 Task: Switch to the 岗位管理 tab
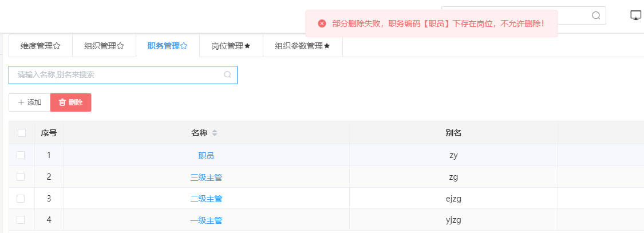(x=231, y=46)
